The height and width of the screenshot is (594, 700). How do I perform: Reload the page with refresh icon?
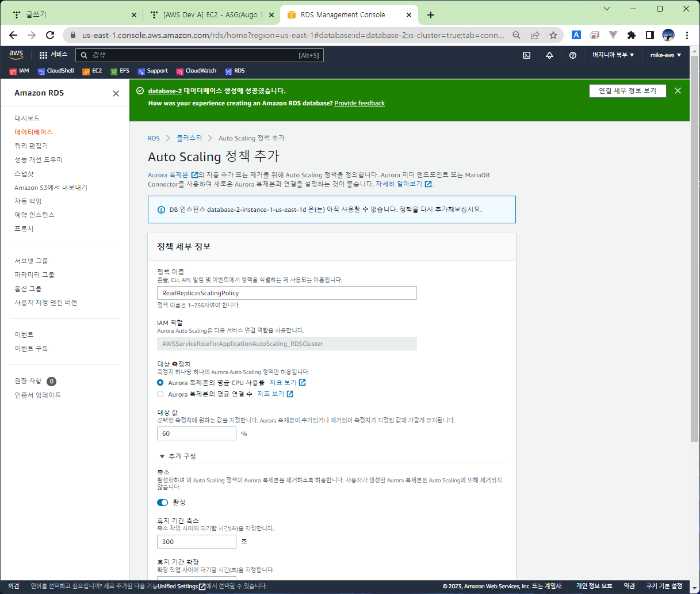(50, 35)
